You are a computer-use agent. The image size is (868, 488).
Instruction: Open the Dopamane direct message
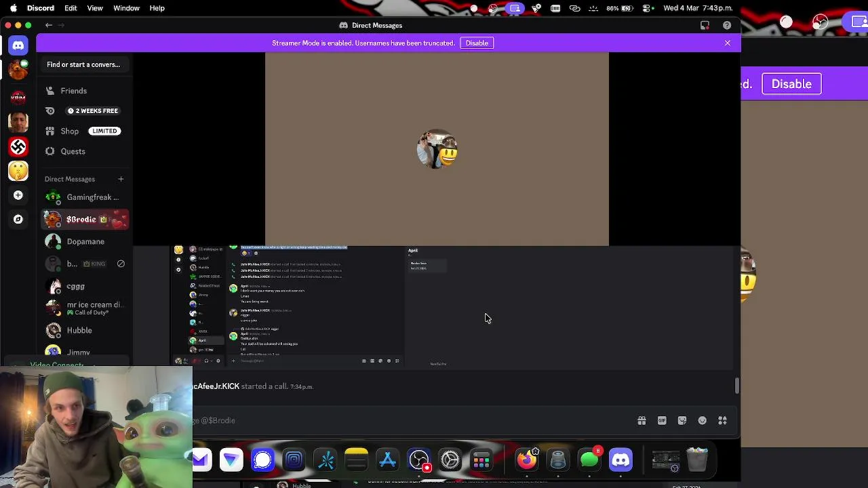[85, 241]
